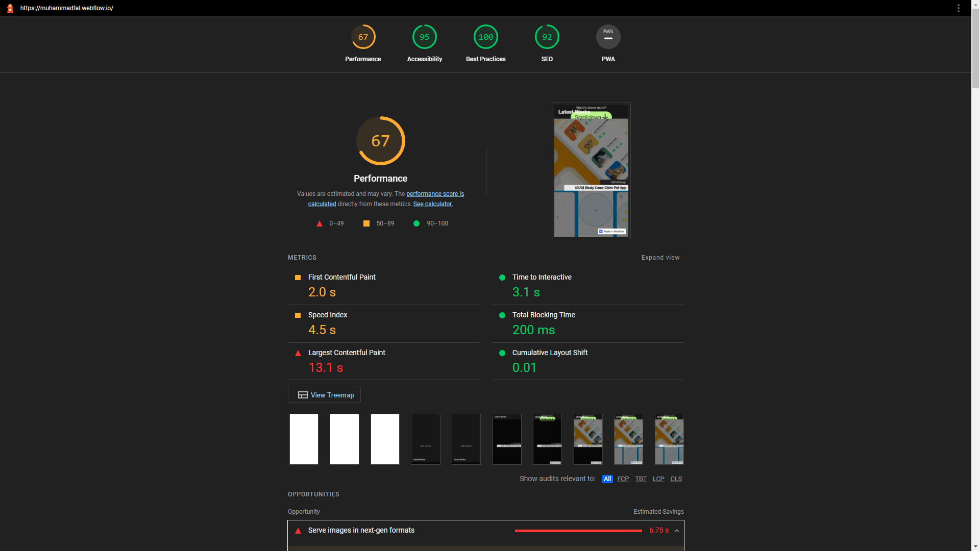Click the large Performance 67 gauge
The image size is (980, 551).
(380, 141)
